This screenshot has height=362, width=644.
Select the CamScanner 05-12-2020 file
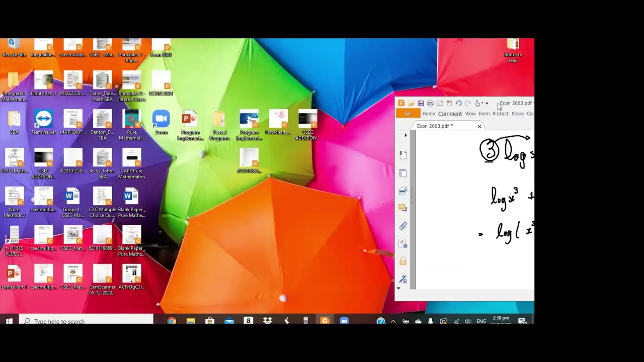click(102, 280)
